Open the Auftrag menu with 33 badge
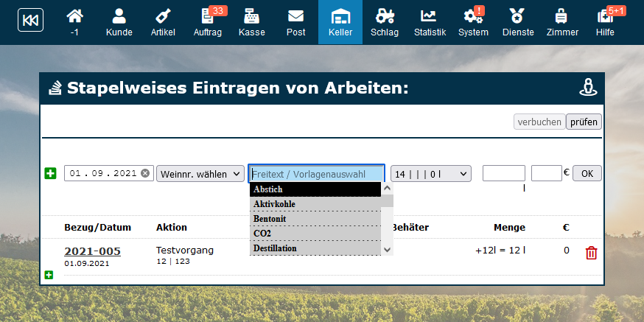 pos(207,22)
